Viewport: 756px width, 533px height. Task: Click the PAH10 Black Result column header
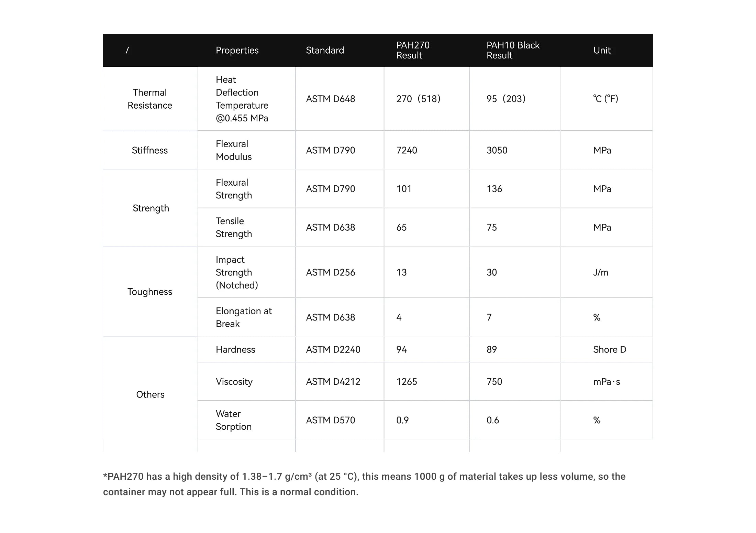click(513, 50)
